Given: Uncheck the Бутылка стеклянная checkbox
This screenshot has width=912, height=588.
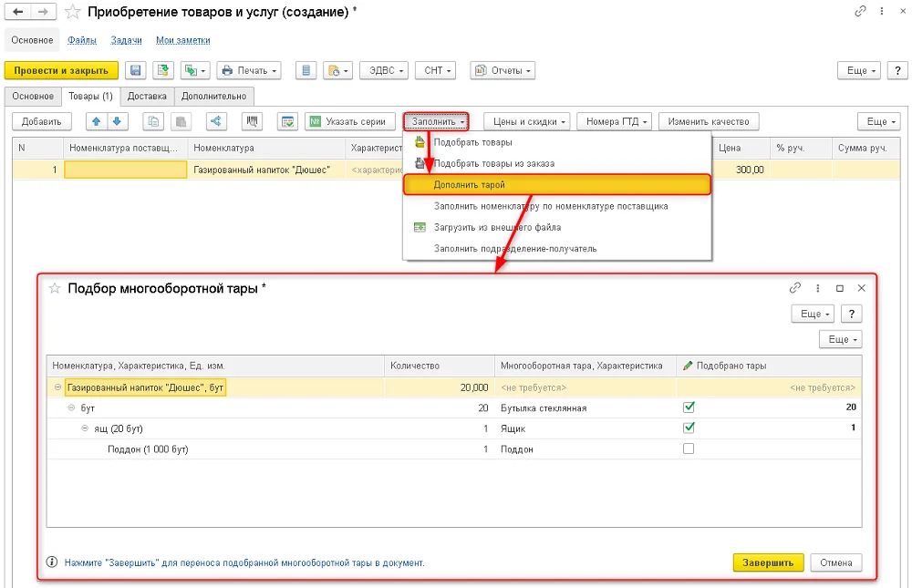Looking at the screenshot, I should tap(689, 407).
